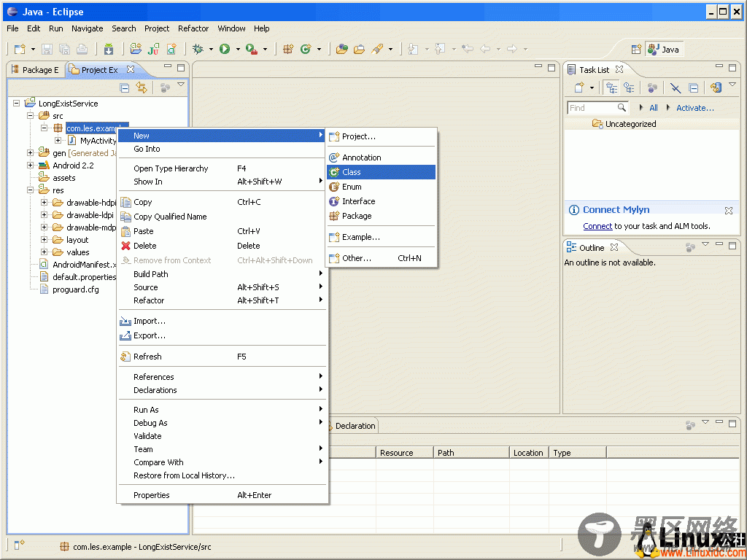Click the New JUnit Test (JU) icon
747x560 pixels.
[x=153, y=49]
